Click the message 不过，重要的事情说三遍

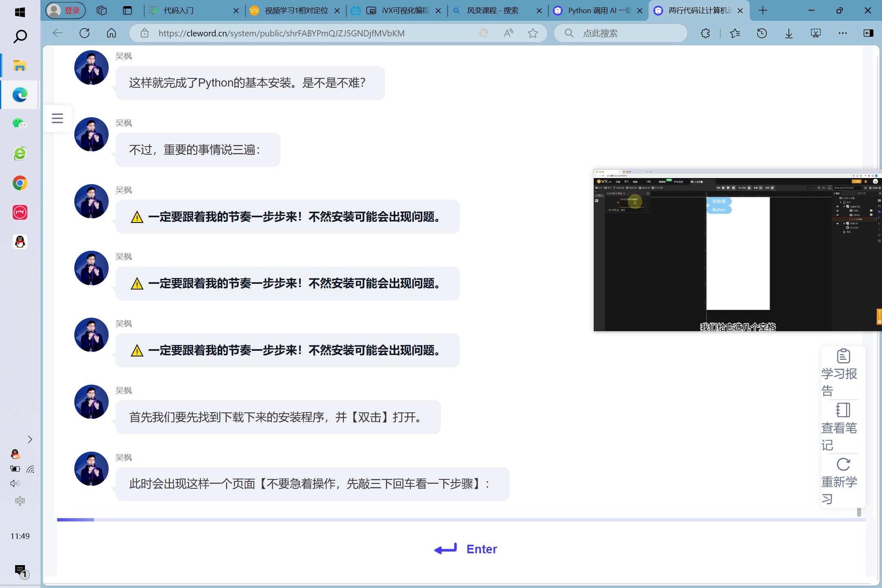tap(198, 150)
